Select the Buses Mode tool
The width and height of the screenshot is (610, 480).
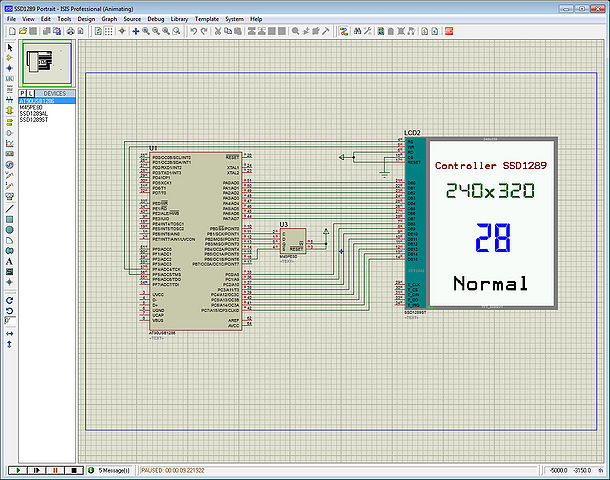(x=10, y=100)
